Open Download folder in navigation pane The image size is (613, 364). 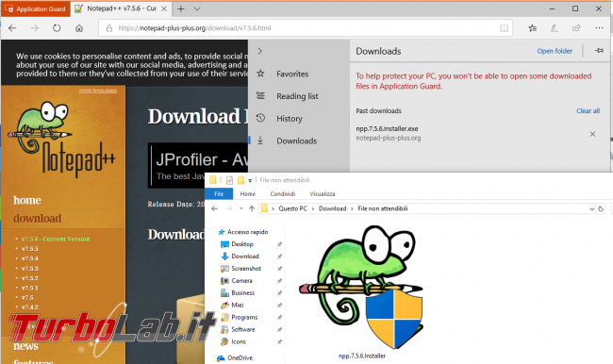240,256
